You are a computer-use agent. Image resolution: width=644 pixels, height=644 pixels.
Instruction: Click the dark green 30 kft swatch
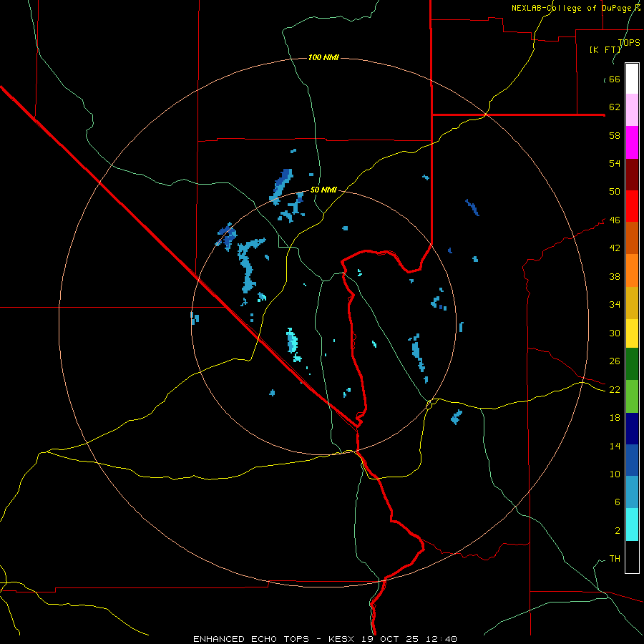tap(632, 364)
